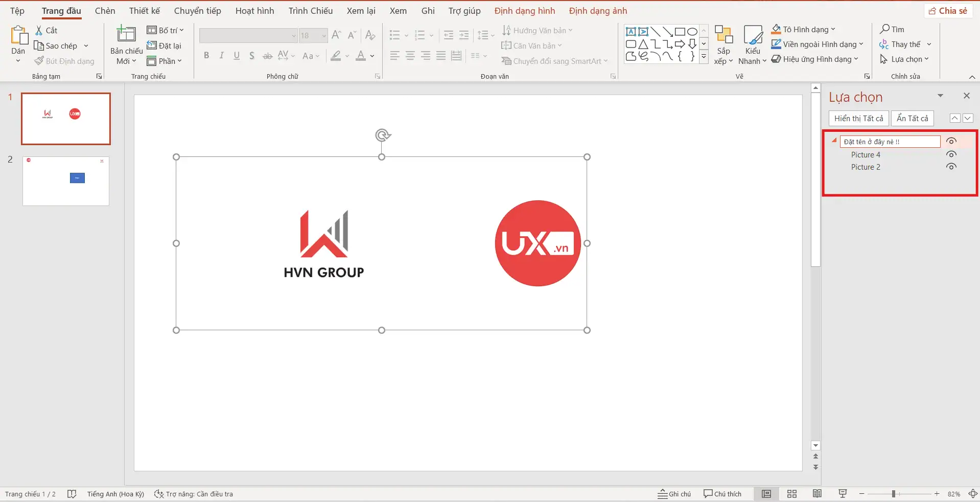Click the 'Ẩn Tất cả' button
980x502 pixels.
click(x=913, y=118)
